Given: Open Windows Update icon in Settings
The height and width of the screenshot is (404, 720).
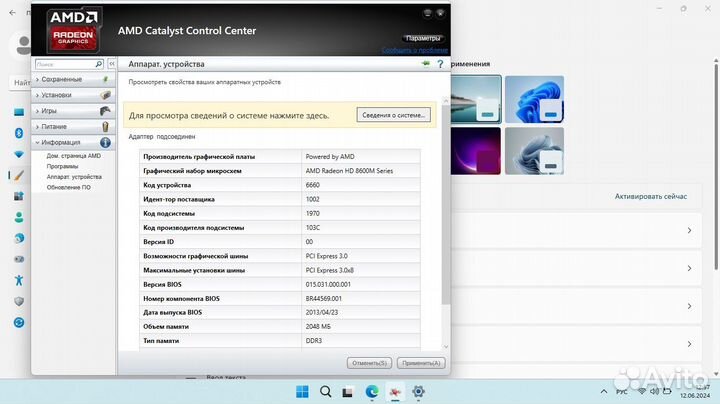Looking at the screenshot, I should click(19, 322).
